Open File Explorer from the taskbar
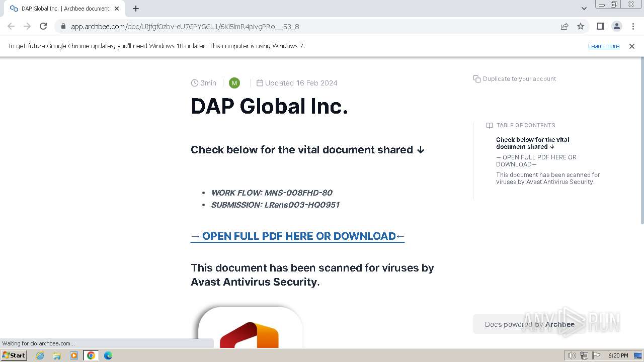Image resolution: width=644 pixels, height=362 pixels. (57, 355)
